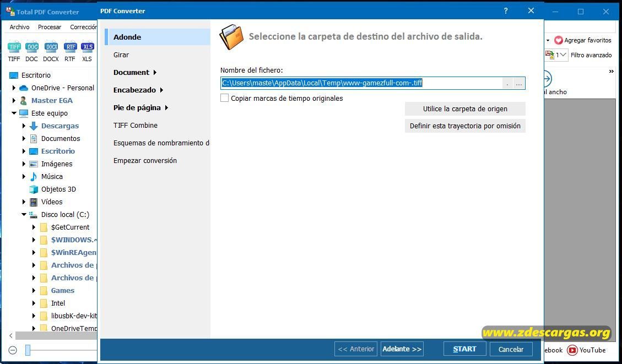Image resolution: width=622 pixels, height=364 pixels.
Task: Click the fit-to-width arrow icon
Action: tap(548, 79)
